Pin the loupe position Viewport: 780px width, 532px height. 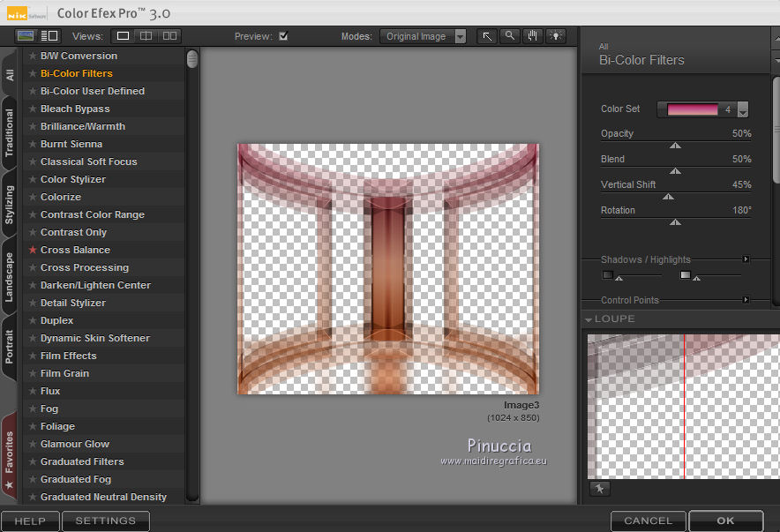coord(599,489)
